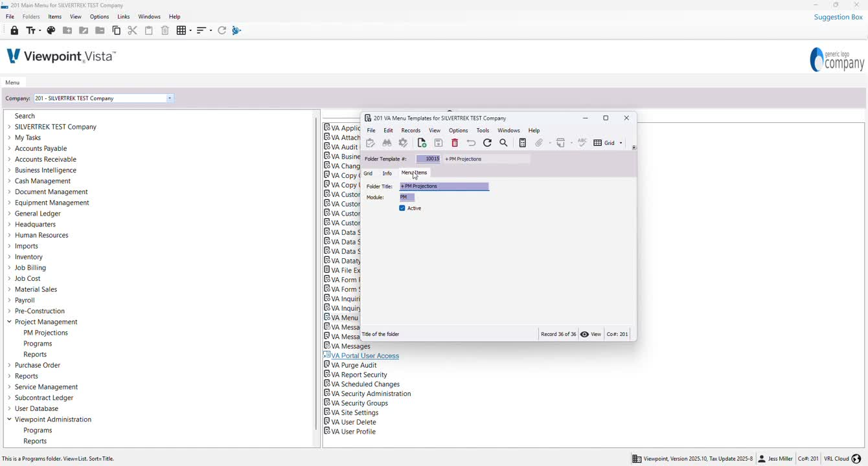
Task: Click the save disk icon in VA Menu Templates
Action: click(439, 143)
